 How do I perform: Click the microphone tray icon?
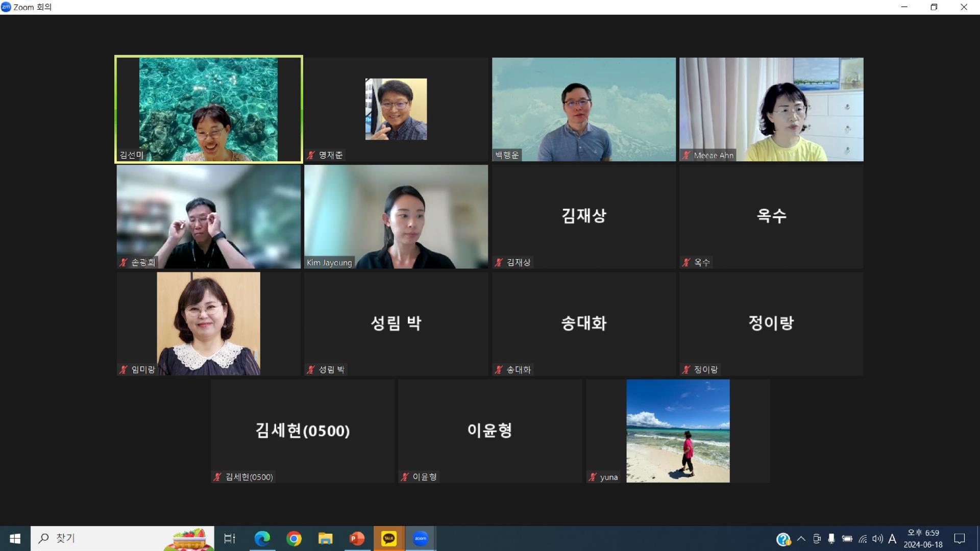click(831, 538)
